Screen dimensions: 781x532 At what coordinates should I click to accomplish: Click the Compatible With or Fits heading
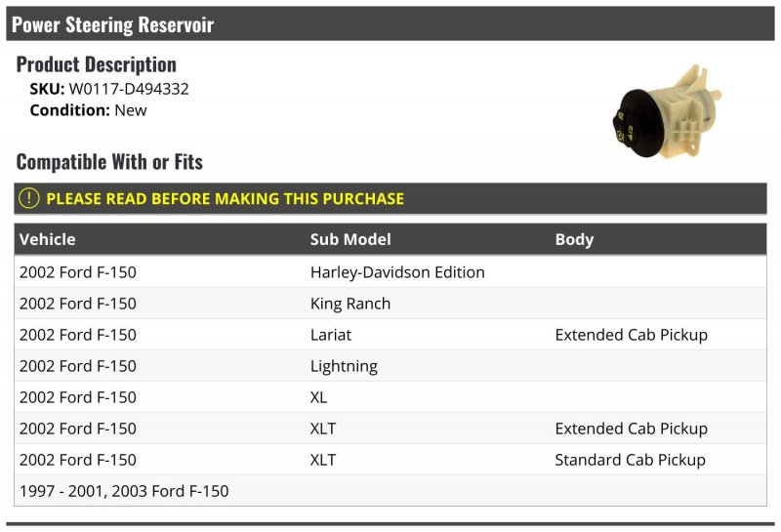point(109,161)
